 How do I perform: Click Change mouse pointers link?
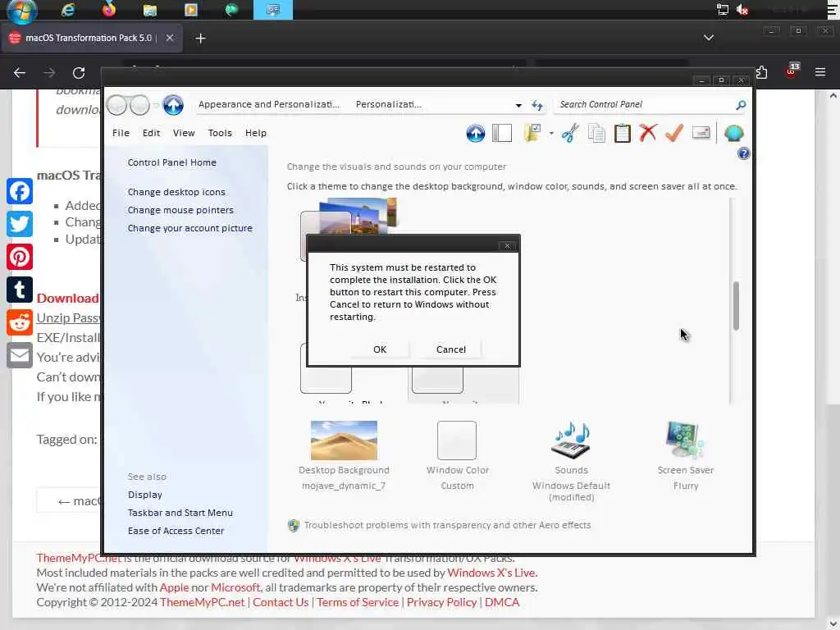point(180,210)
